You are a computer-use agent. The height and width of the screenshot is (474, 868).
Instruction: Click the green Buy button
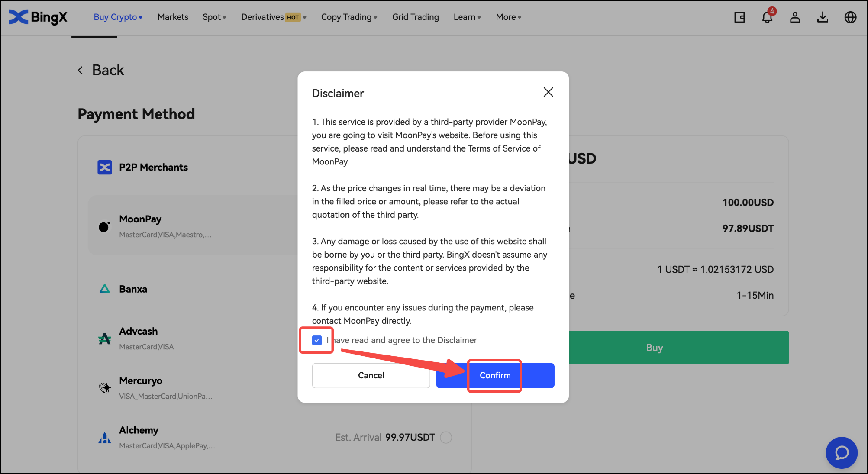click(x=678, y=348)
